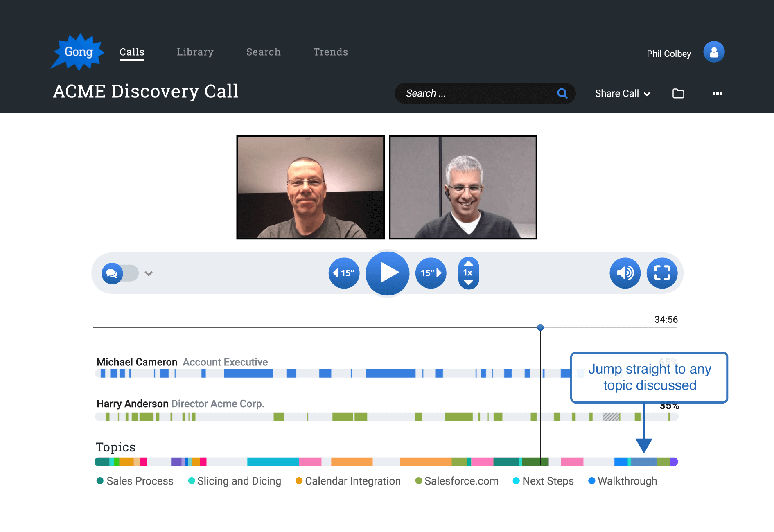Image resolution: width=774 pixels, height=532 pixels.
Task: Open the user profile avatar icon
Action: pyautogui.click(x=714, y=52)
